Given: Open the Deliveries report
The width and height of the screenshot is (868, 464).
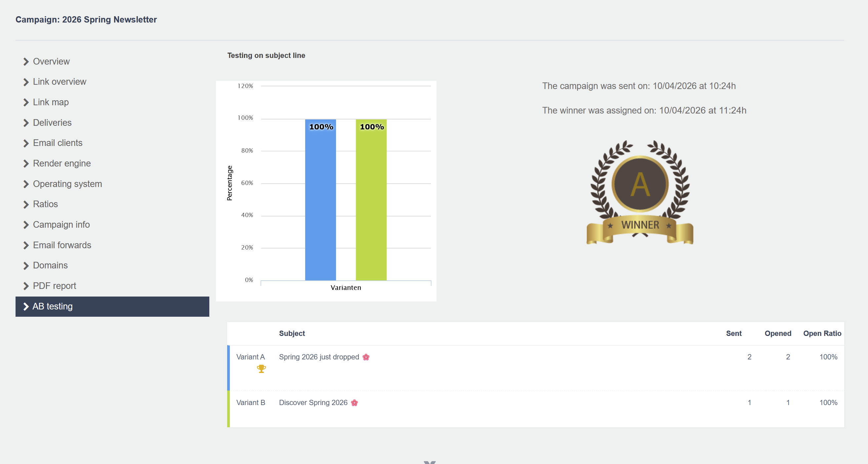Looking at the screenshot, I should pos(52,123).
